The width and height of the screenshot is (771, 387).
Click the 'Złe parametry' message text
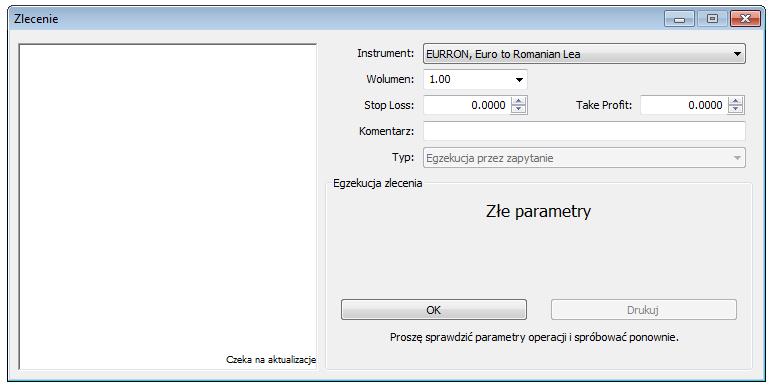(538, 211)
